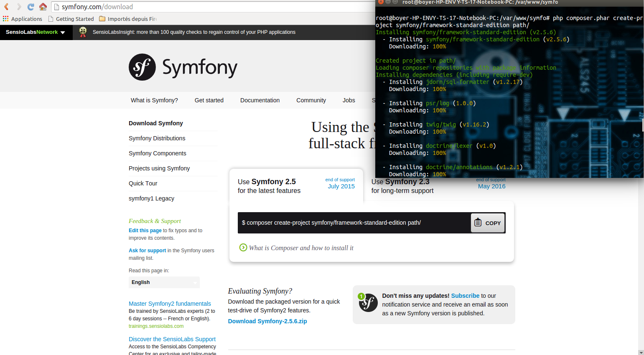Image resolution: width=644 pixels, height=355 pixels.
Task: Open the Importés depuis Firefox bookmarks folder
Action: [x=128, y=19]
